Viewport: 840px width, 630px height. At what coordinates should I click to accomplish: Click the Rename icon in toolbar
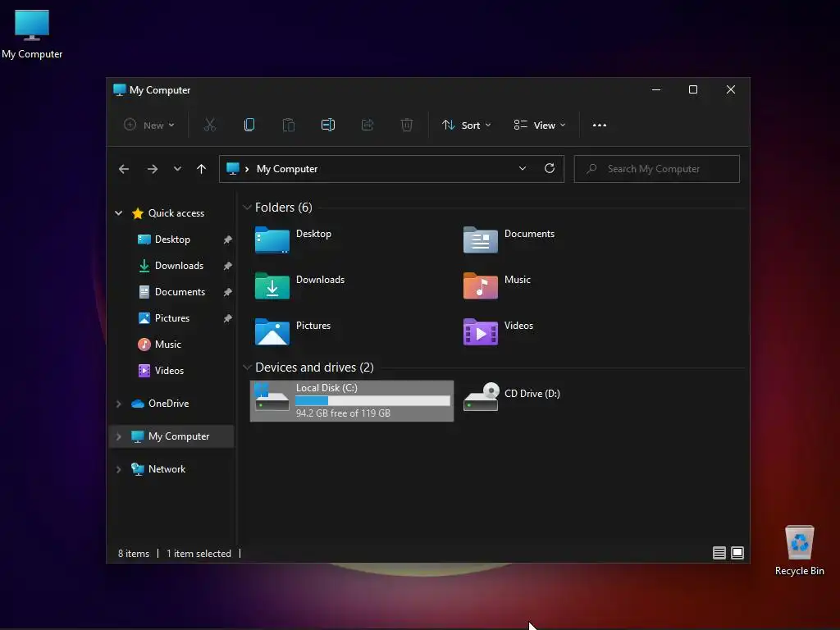tap(328, 125)
